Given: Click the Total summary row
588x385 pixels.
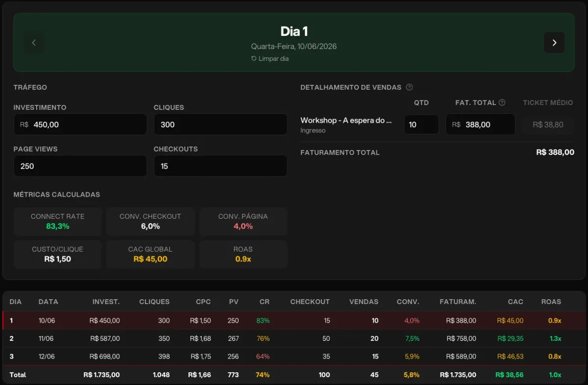Looking at the screenshot, I should pyautogui.click(x=294, y=375).
